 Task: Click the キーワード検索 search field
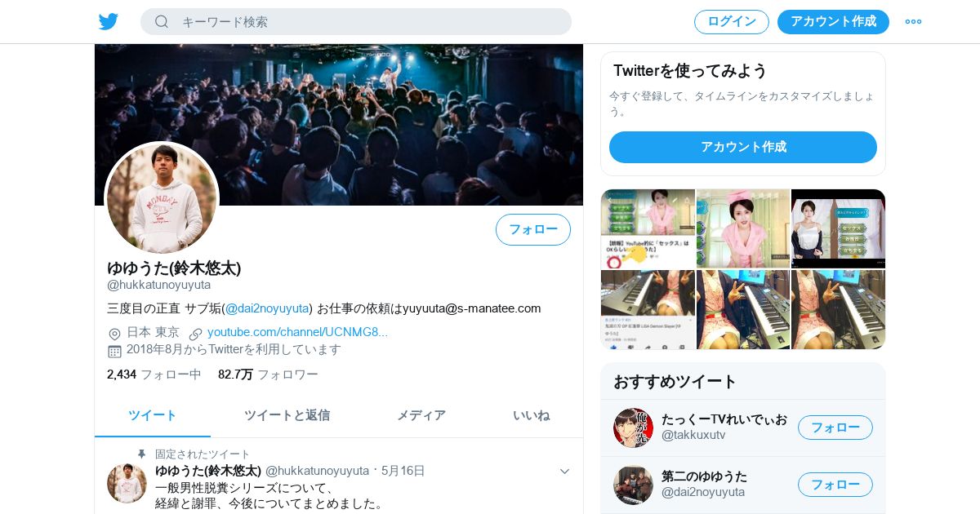point(356,22)
